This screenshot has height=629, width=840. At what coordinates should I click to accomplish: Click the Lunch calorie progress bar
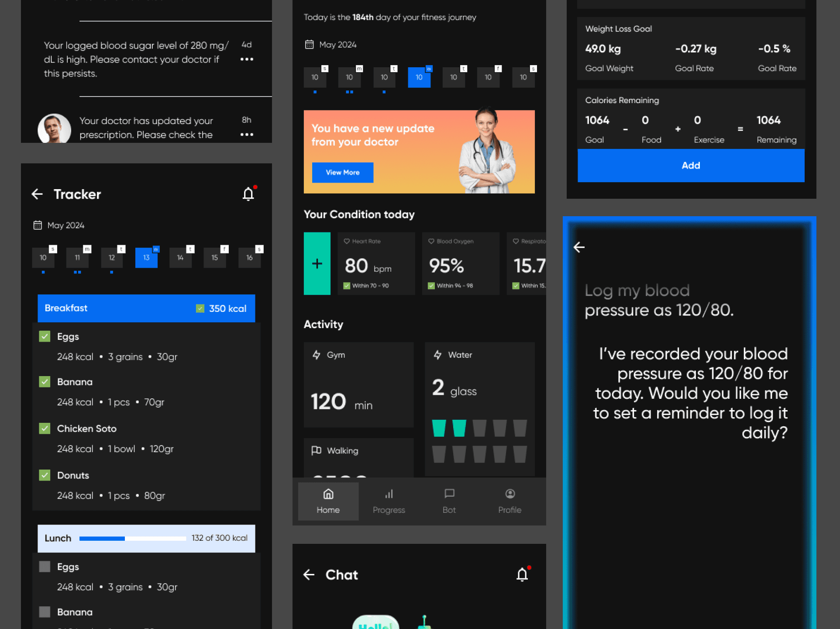point(132,538)
